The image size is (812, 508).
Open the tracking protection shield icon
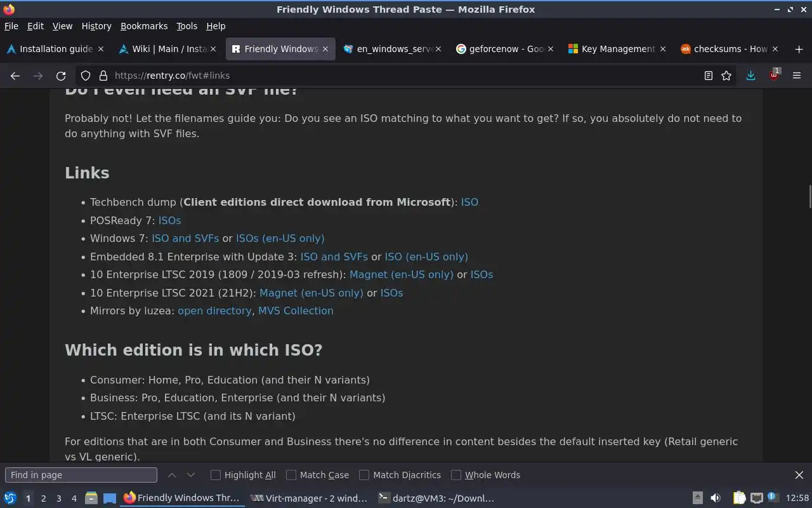86,76
